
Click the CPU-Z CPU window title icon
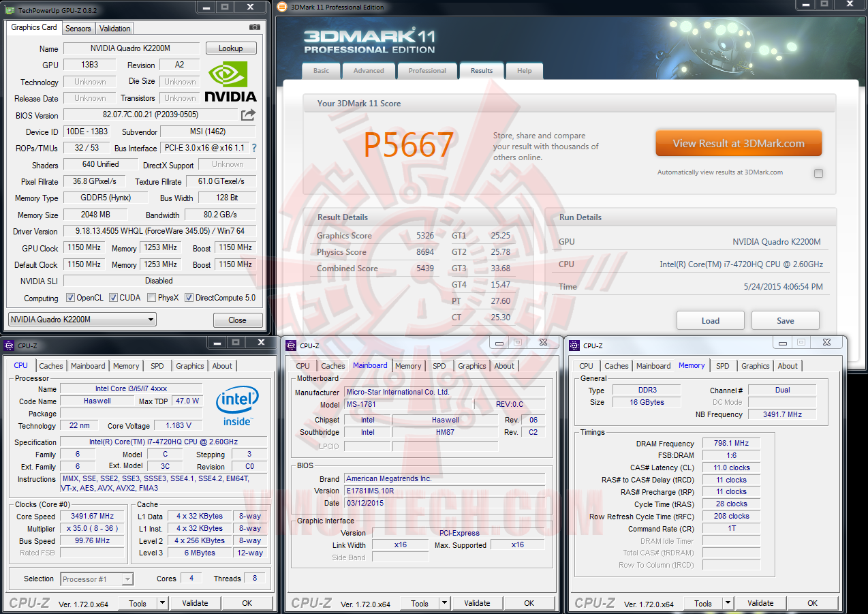9,346
